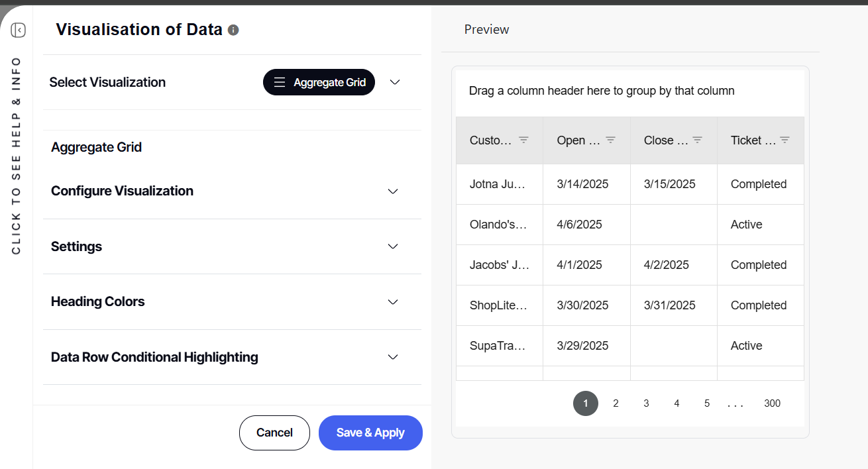Sort by the Custo… column header
Screen dimensions: 868x469
(491, 140)
